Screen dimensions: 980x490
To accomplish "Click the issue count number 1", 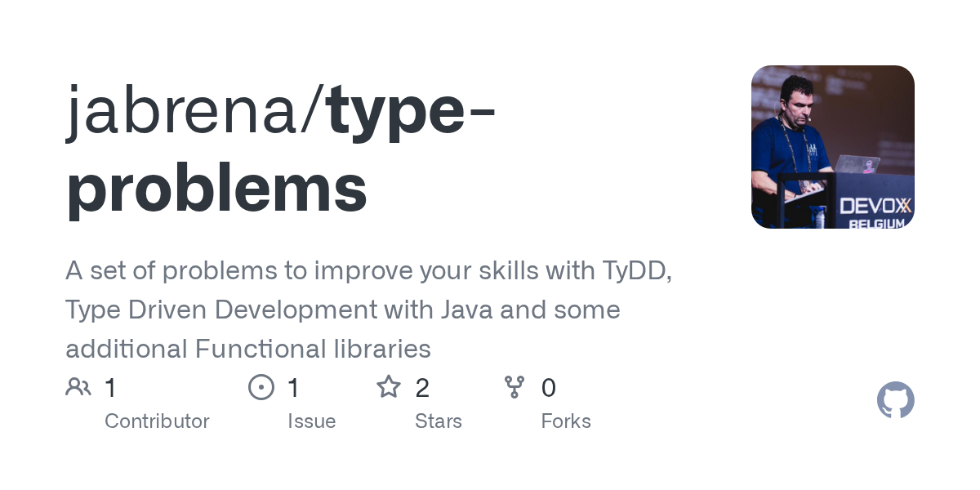I will [294, 388].
